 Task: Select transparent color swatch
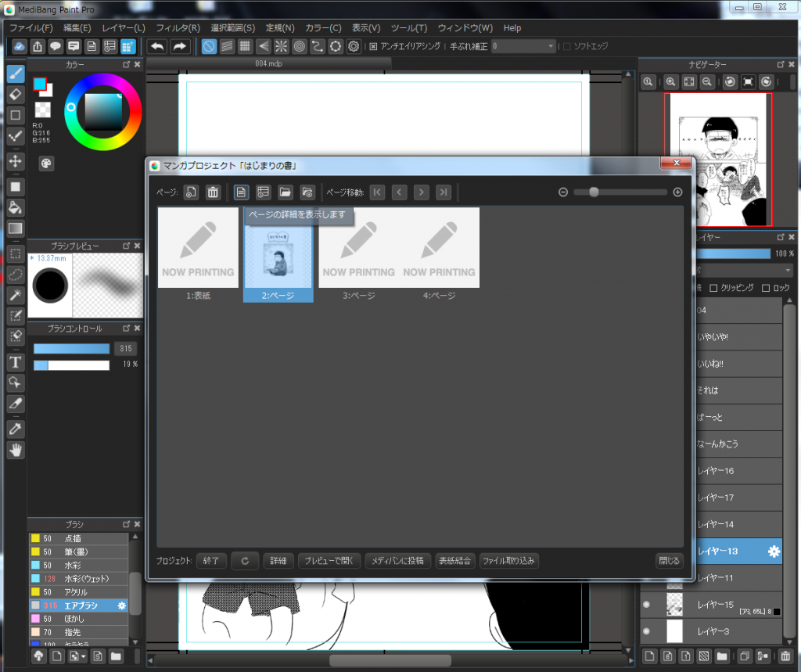click(42, 110)
